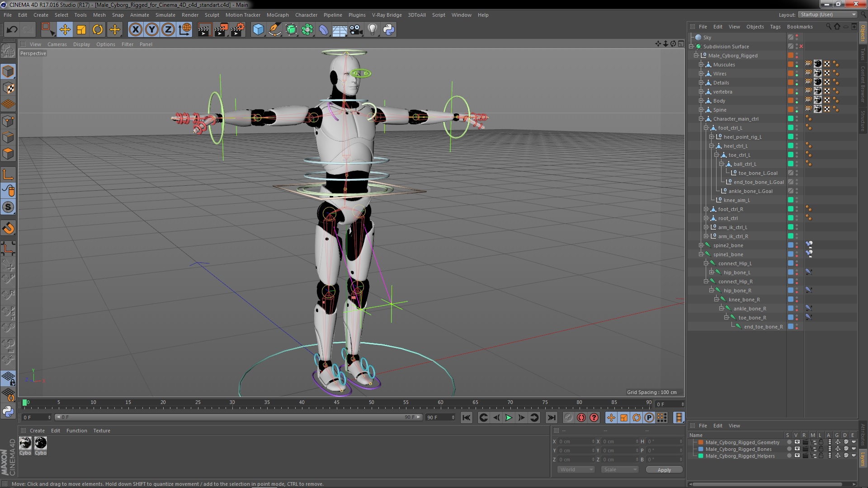This screenshot has height=488, width=868.
Task: Open the Layout dropdown Startup (User)
Action: (x=828, y=14)
